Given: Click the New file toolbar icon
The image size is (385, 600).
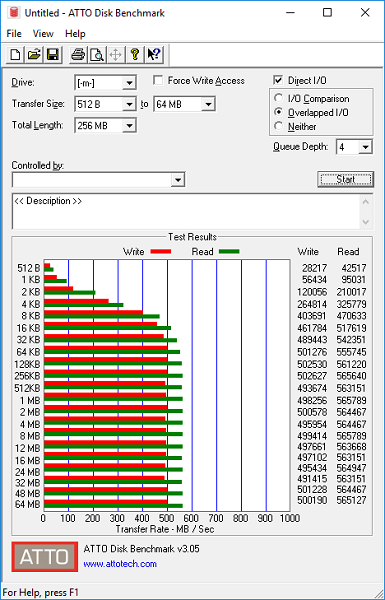Looking at the screenshot, I should click(15, 55).
